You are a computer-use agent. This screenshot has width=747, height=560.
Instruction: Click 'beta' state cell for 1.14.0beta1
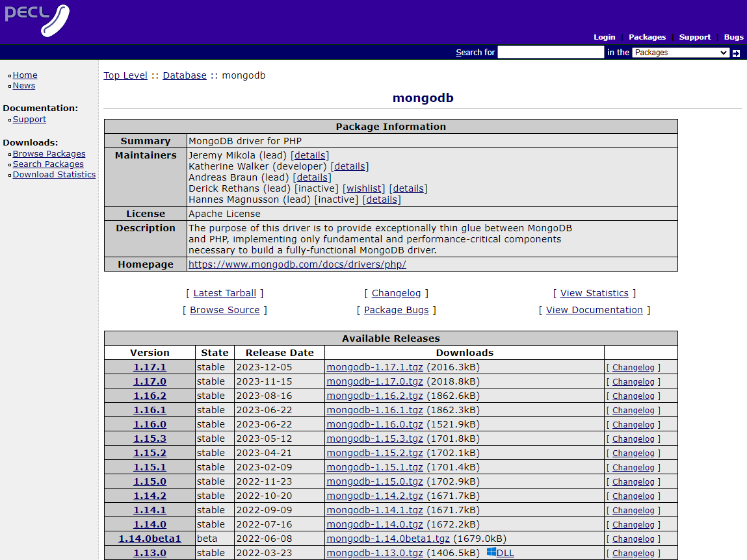click(215, 539)
